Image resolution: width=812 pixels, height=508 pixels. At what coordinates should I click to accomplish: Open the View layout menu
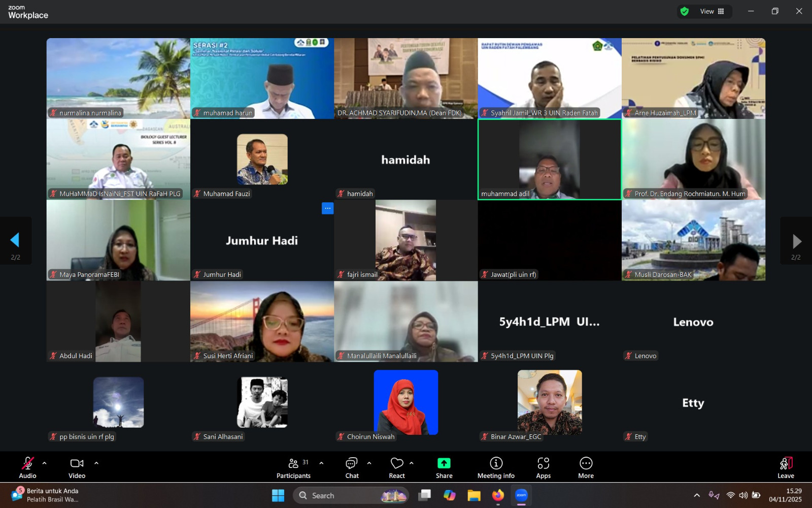tap(713, 11)
